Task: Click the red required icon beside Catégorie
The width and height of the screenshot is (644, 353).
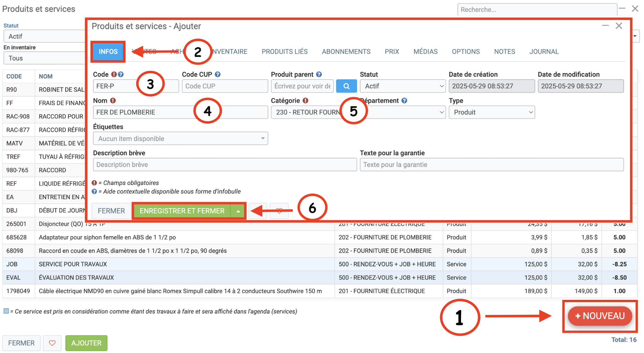Action: [x=305, y=101]
